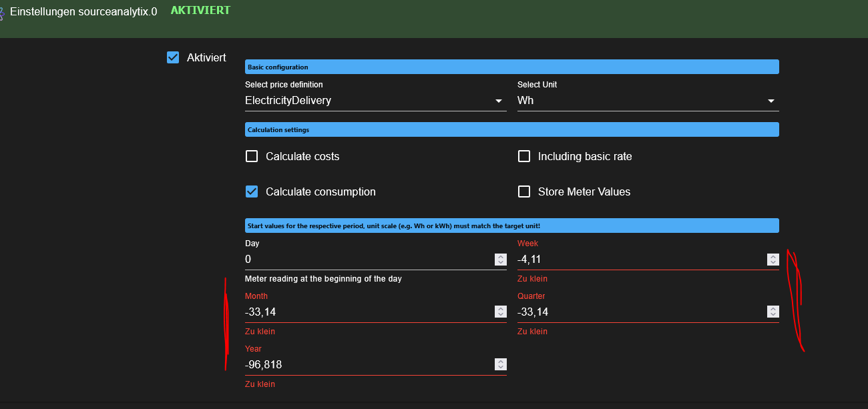The image size is (868, 409).
Task: Increase the Year value using up arrow
Action: pyautogui.click(x=500, y=362)
